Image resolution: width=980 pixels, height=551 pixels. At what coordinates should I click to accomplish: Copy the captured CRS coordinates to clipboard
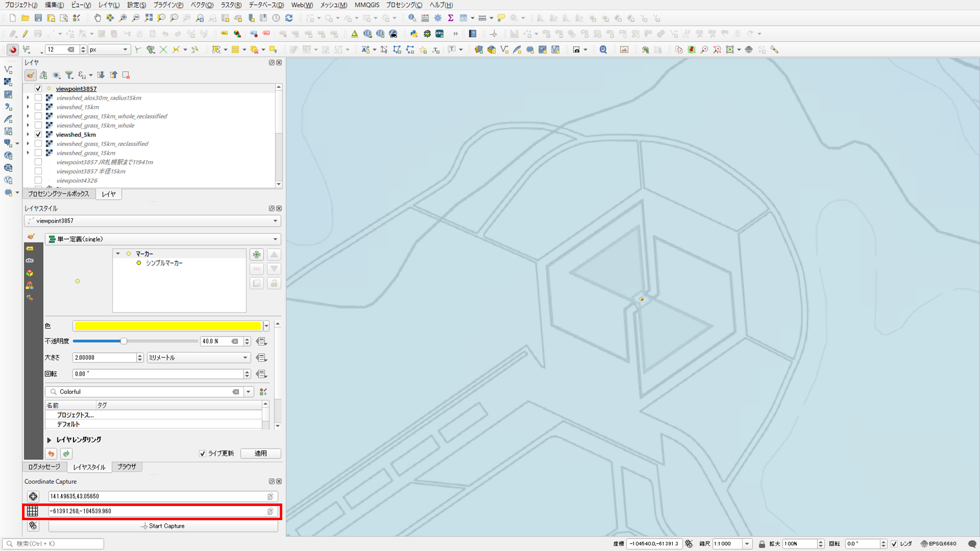[x=270, y=511]
